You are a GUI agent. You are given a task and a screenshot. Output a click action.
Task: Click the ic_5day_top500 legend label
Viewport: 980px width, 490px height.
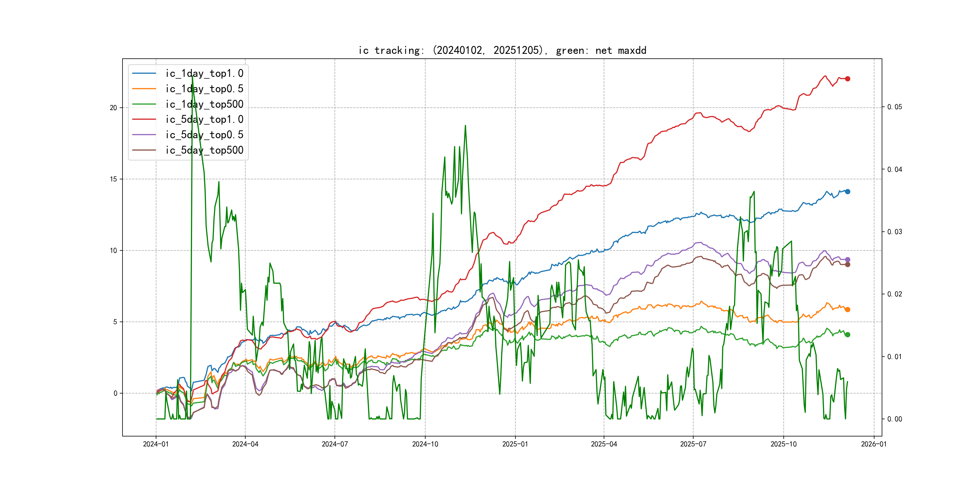tap(204, 150)
